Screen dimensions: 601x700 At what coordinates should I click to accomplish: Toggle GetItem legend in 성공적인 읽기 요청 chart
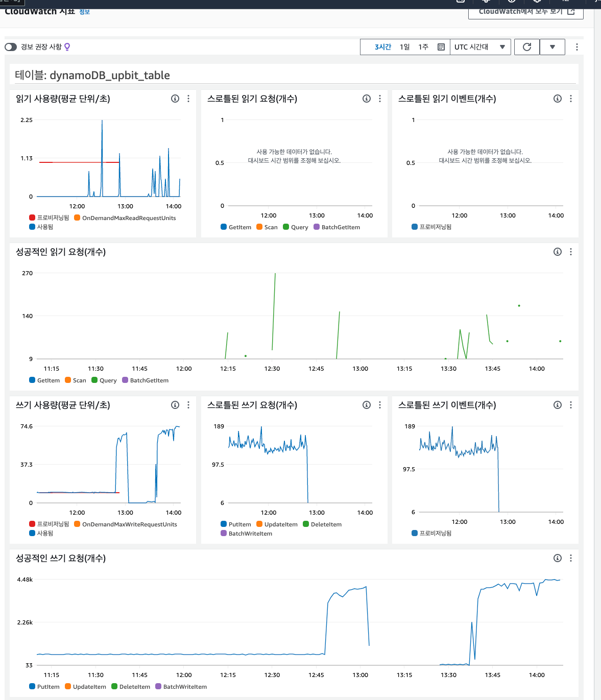pos(44,380)
